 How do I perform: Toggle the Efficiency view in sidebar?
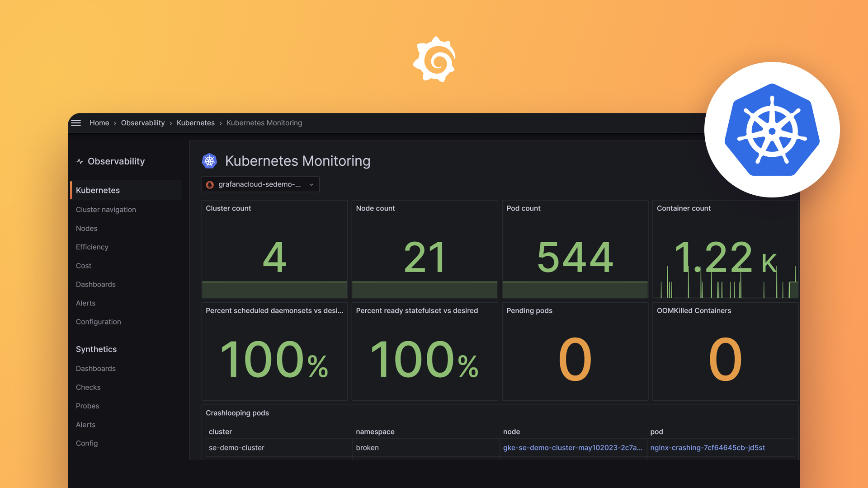coord(92,247)
